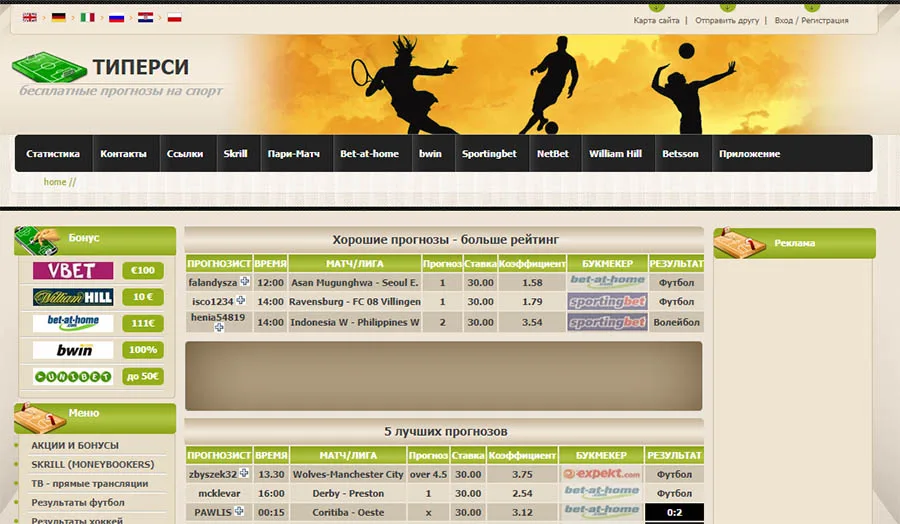Go to Betsson in the navigation bar
Viewport: 900px width, 524px height.
click(680, 154)
